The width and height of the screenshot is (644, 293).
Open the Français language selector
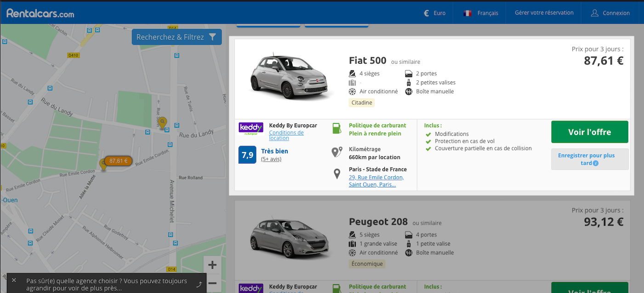click(480, 13)
